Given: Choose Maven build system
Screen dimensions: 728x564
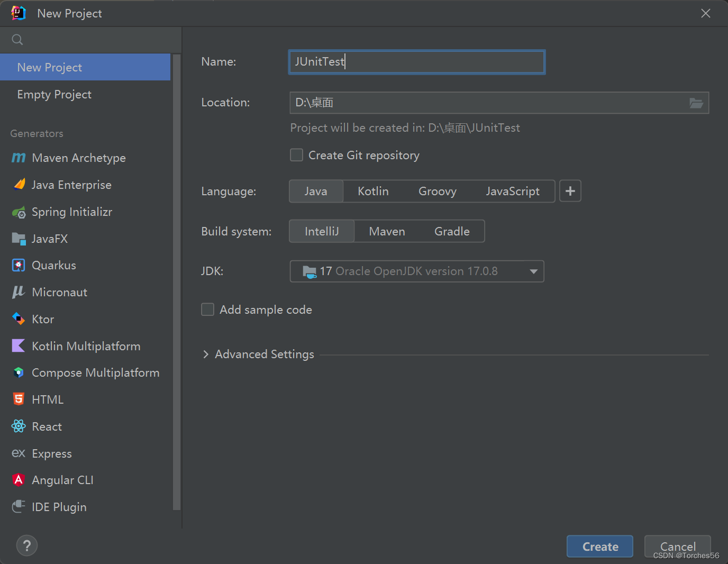Looking at the screenshot, I should pyautogui.click(x=387, y=231).
